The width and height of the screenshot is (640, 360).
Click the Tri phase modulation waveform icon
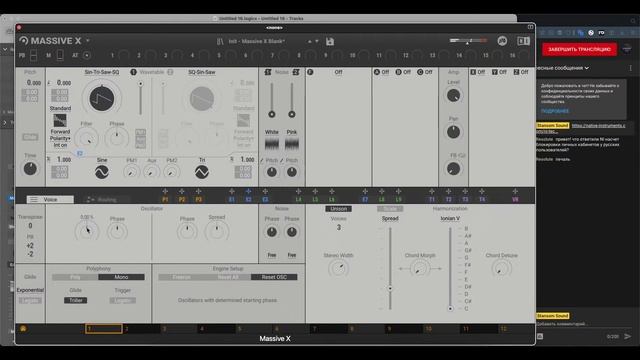pos(202,172)
